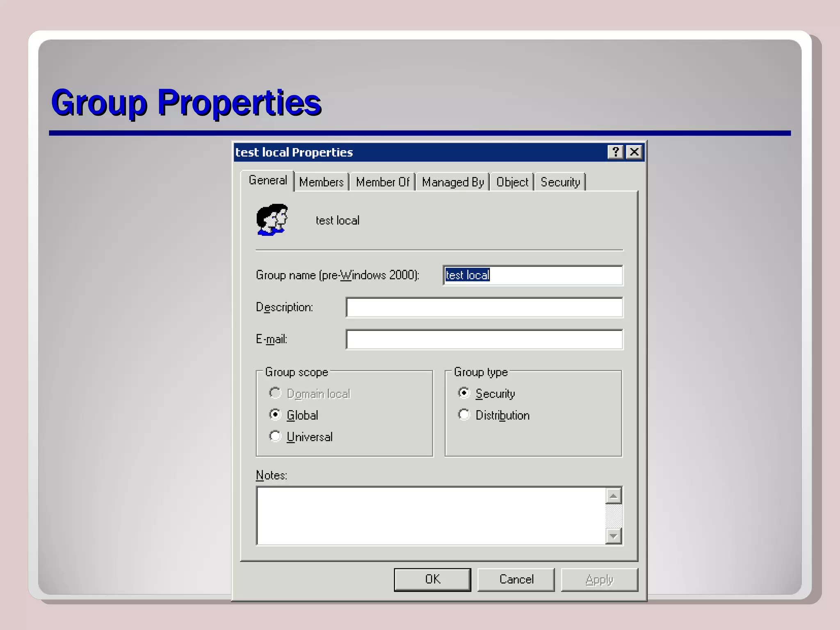Click the Cancel button
The image size is (840, 630).
point(516,579)
